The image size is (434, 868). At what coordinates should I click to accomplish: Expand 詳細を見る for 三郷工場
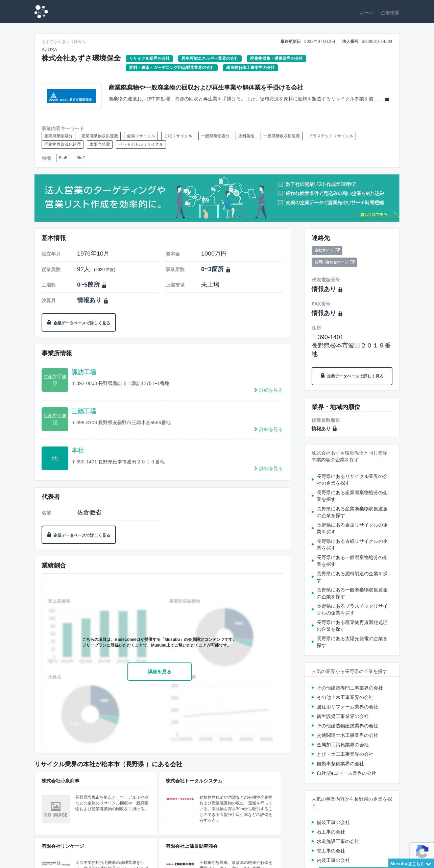[268, 429]
